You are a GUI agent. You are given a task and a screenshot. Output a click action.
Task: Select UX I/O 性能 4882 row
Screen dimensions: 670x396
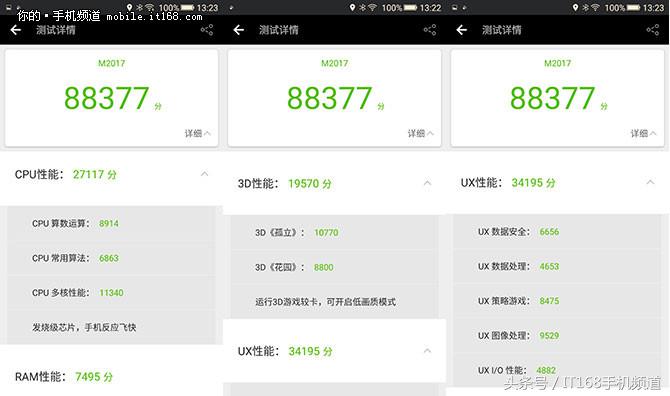pyautogui.click(x=557, y=370)
